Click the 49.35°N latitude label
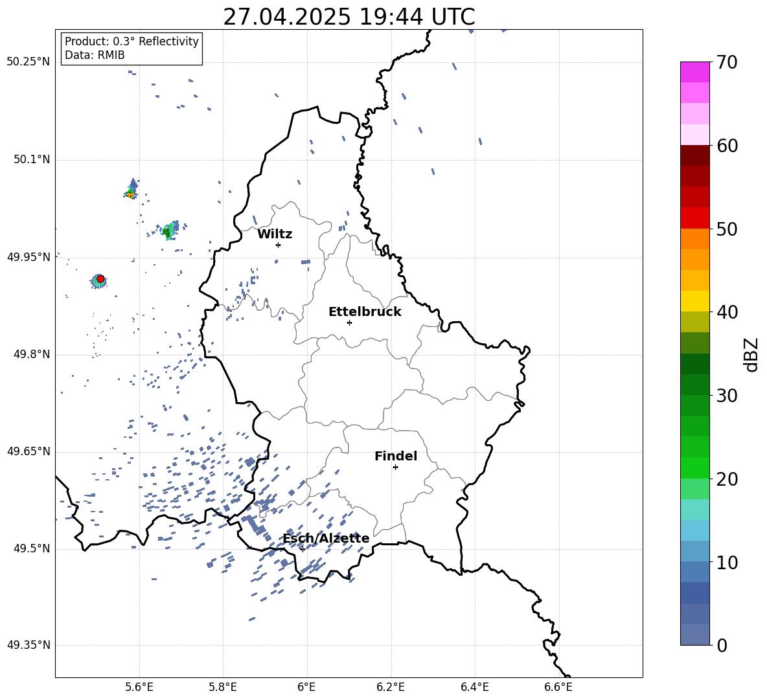 pos(29,645)
